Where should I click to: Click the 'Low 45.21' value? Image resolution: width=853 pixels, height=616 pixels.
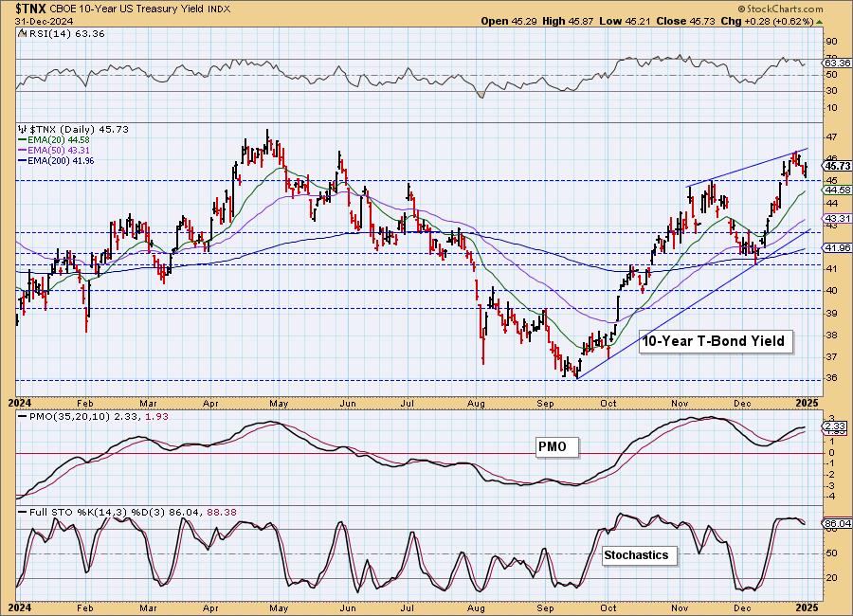[625, 21]
